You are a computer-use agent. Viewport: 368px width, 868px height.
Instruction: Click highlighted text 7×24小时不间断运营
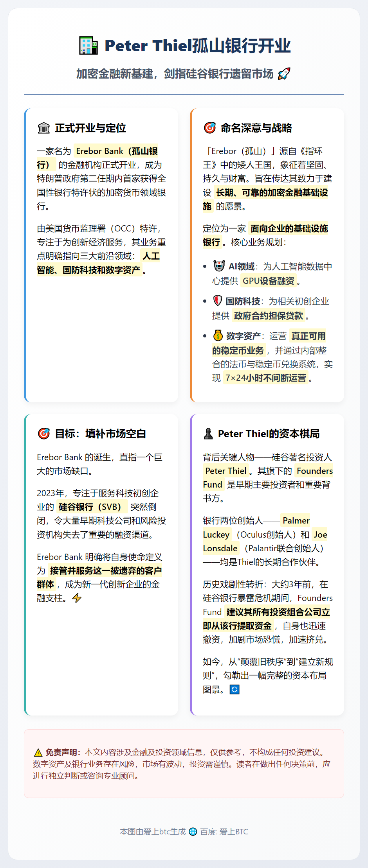tap(266, 378)
